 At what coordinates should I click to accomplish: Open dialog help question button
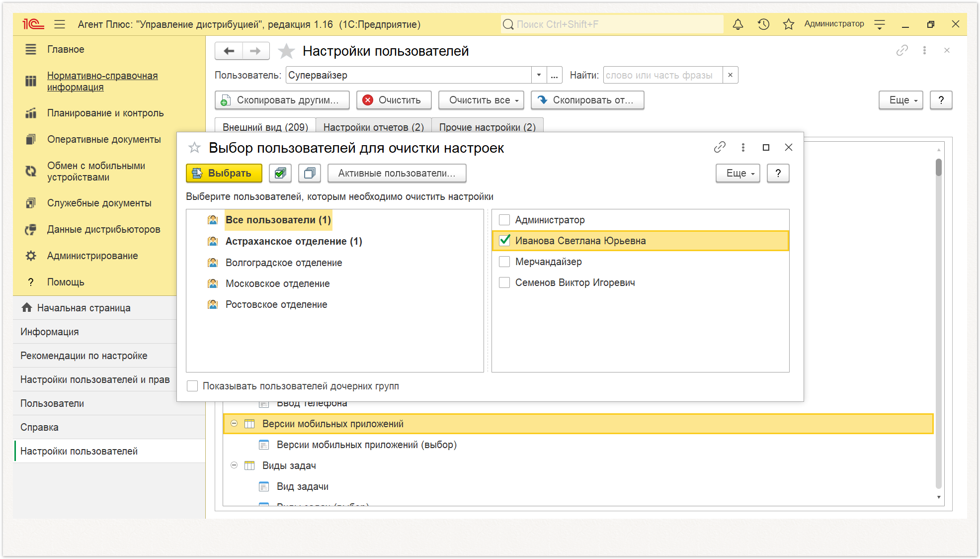778,173
